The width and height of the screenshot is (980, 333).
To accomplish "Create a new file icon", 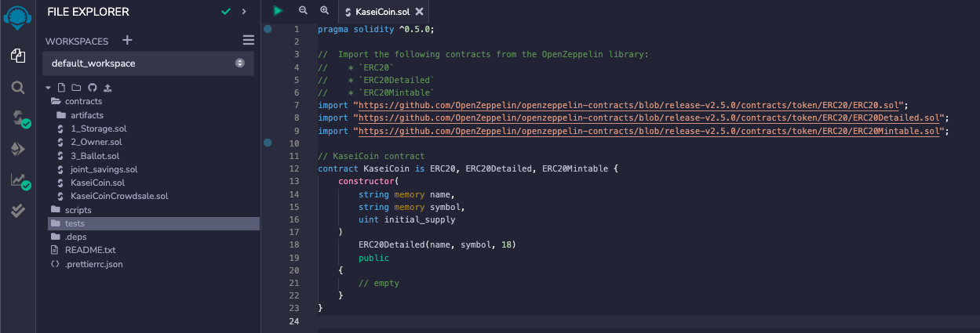I will click(x=62, y=87).
